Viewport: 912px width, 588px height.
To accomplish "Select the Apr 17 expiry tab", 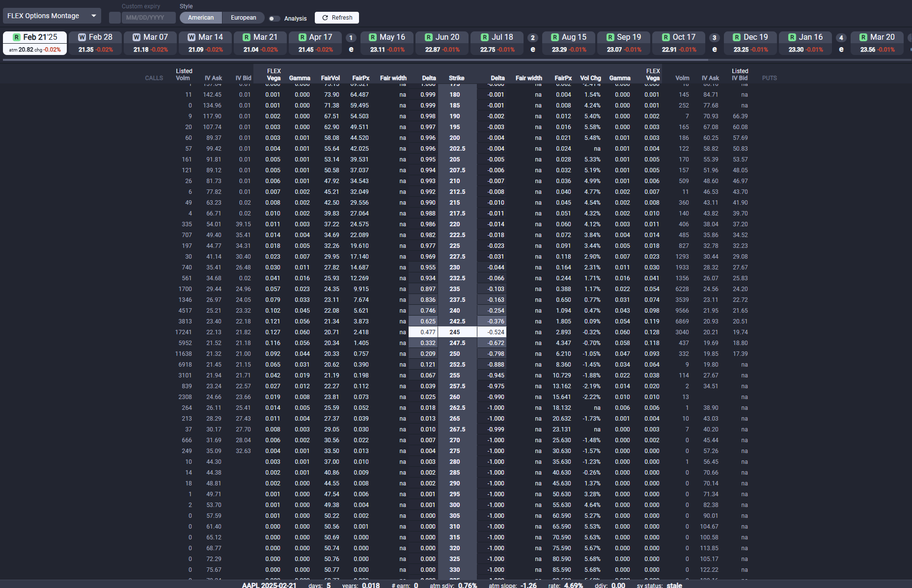I will (315, 43).
